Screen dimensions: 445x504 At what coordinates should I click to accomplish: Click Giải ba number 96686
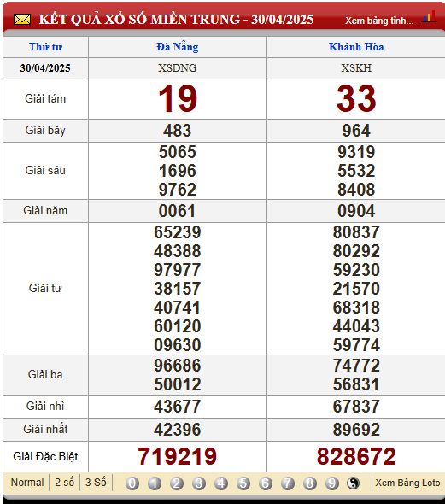tap(178, 366)
